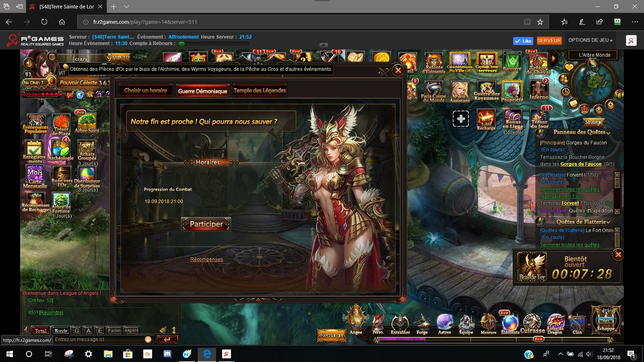644x362 pixels.
Task: Click the chat message input field
Action: point(99,339)
